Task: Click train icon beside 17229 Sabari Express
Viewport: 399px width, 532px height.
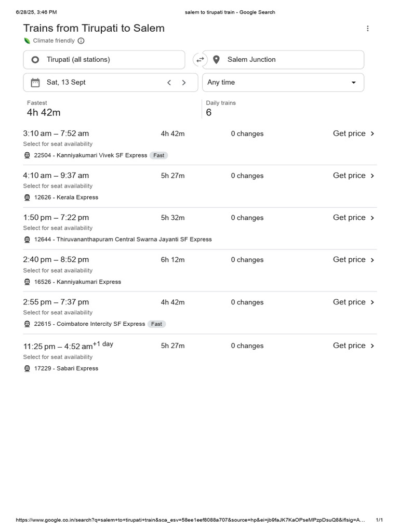Action: pyautogui.click(x=27, y=368)
